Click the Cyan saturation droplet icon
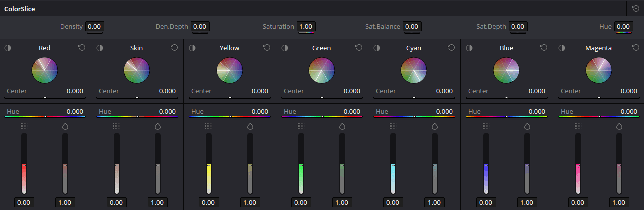The image size is (644, 210). [x=435, y=126]
